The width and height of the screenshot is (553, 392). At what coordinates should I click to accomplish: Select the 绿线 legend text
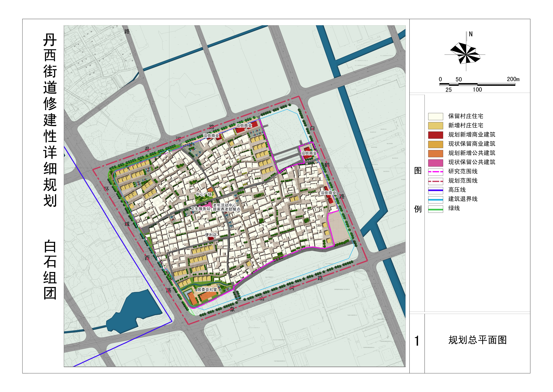454,208
